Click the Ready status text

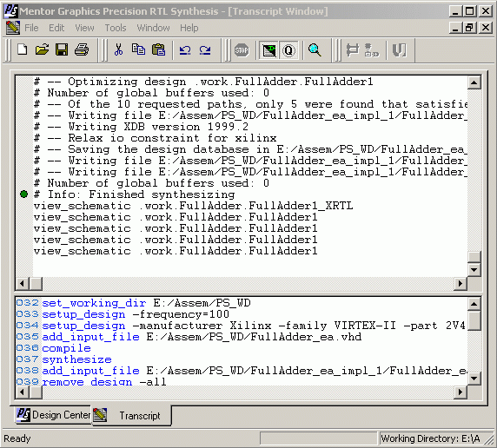point(17,438)
